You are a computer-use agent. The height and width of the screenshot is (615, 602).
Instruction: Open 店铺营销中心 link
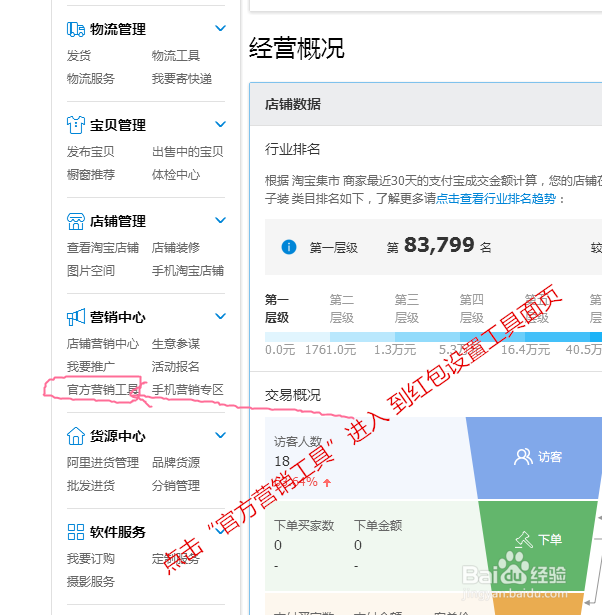pyautogui.click(x=103, y=344)
